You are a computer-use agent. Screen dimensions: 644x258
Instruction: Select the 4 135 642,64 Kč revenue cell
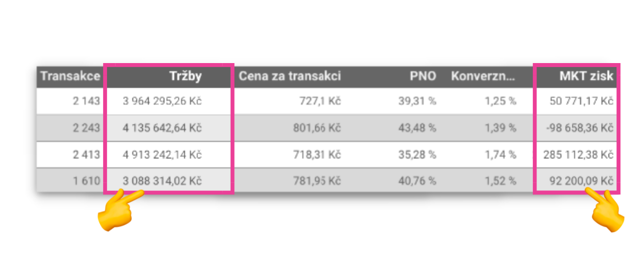point(162,128)
